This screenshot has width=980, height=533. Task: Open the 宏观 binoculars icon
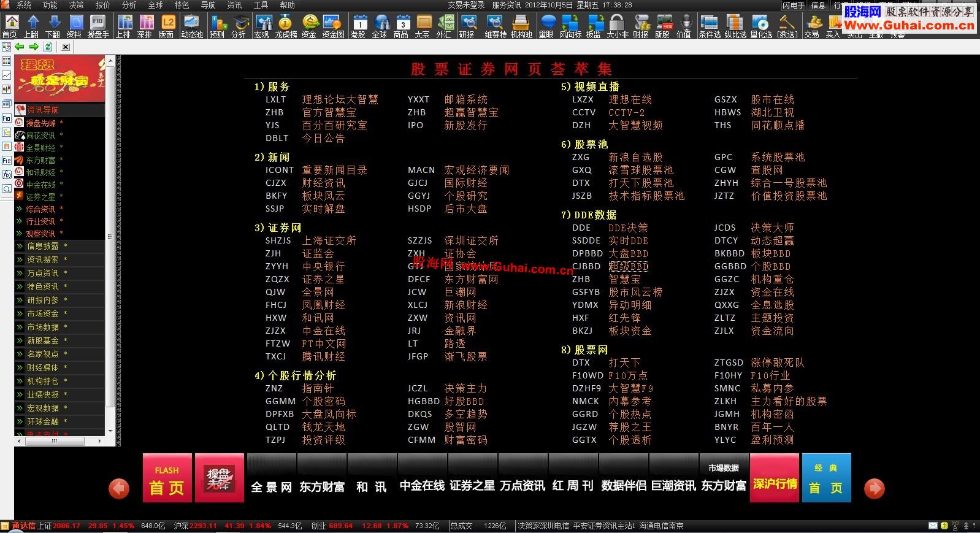tap(262, 26)
